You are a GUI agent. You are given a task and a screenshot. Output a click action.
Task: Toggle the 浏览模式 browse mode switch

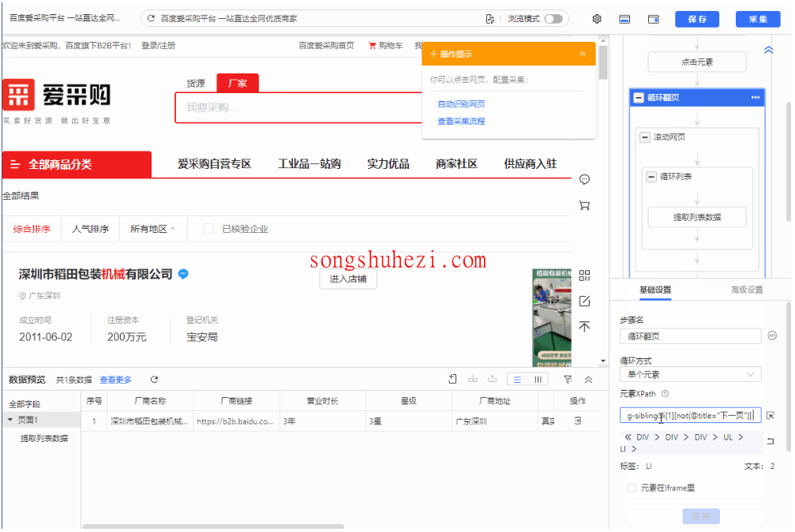[553, 19]
